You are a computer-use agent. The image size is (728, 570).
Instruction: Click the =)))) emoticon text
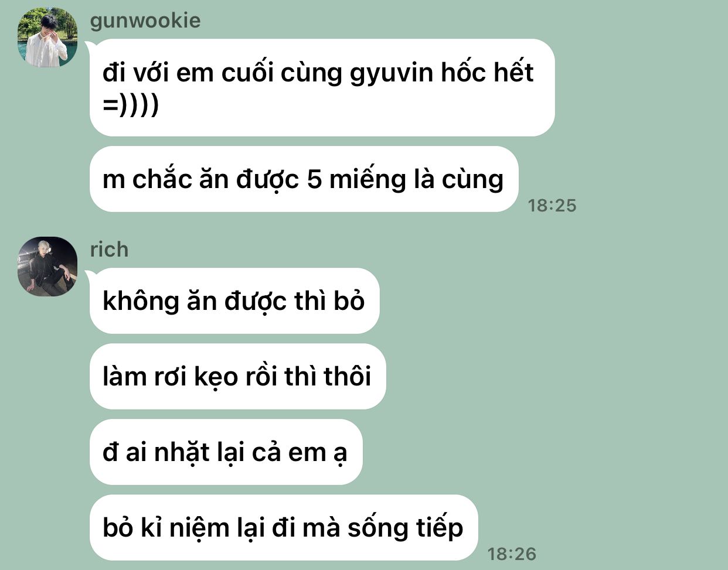point(130,105)
